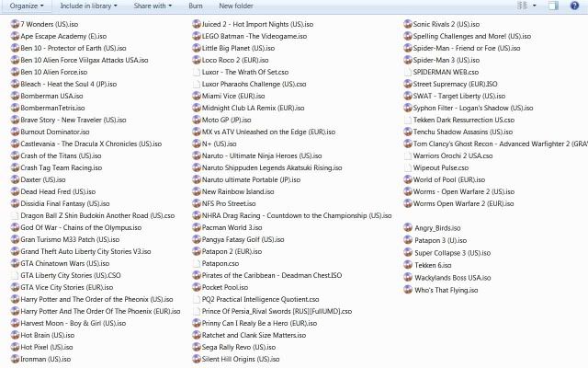Select Wackylands Boss USA.iso

coord(453,278)
